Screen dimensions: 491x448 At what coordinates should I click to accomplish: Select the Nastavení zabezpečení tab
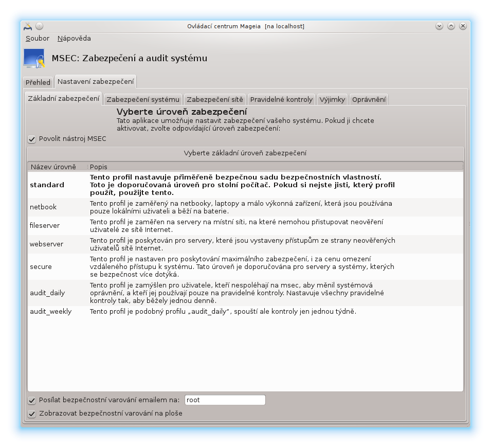pyautogui.click(x=96, y=81)
